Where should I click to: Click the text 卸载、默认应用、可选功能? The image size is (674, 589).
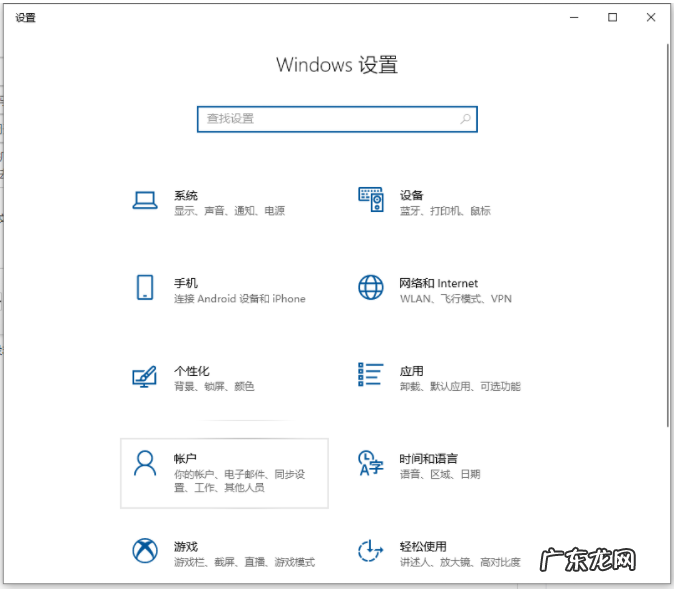(x=460, y=386)
